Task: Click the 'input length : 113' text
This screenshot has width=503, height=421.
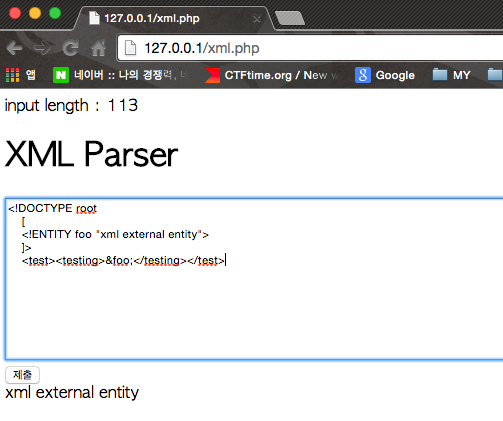Action: (x=71, y=105)
